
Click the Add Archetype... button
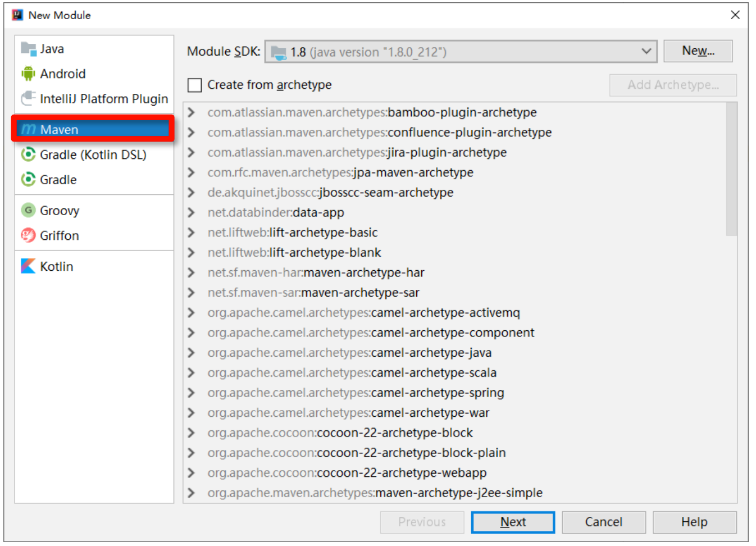pyautogui.click(x=673, y=85)
